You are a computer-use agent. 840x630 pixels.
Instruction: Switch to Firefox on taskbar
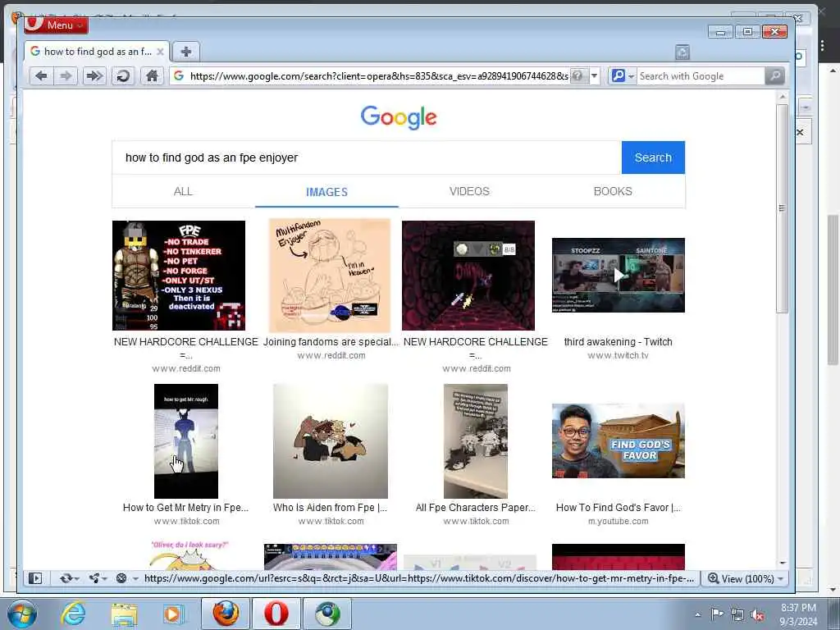click(x=226, y=614)
